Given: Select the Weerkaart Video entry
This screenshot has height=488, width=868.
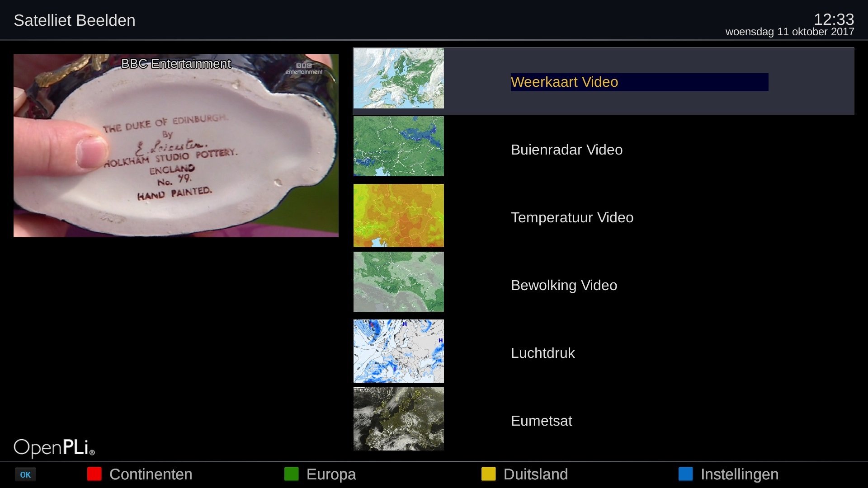Looking at the screenshot, I should pyautogui.click(x=564, y=82).
